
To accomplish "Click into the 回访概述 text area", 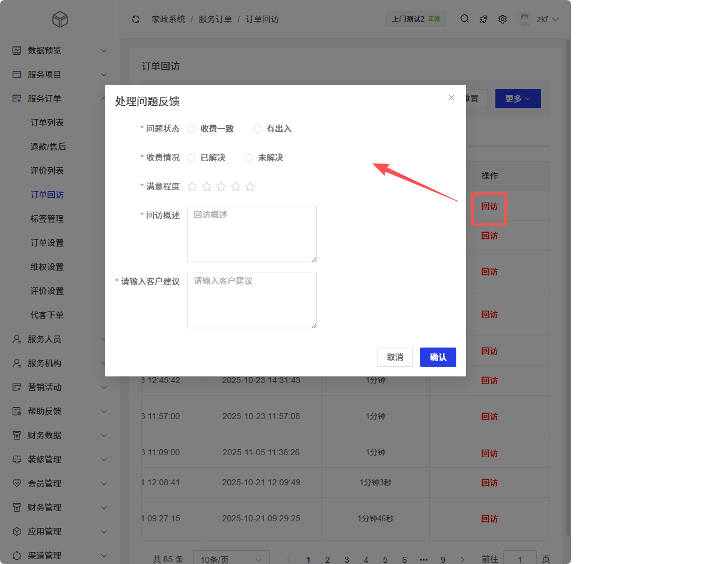I will pyautogui.click(x=251, y=234).
